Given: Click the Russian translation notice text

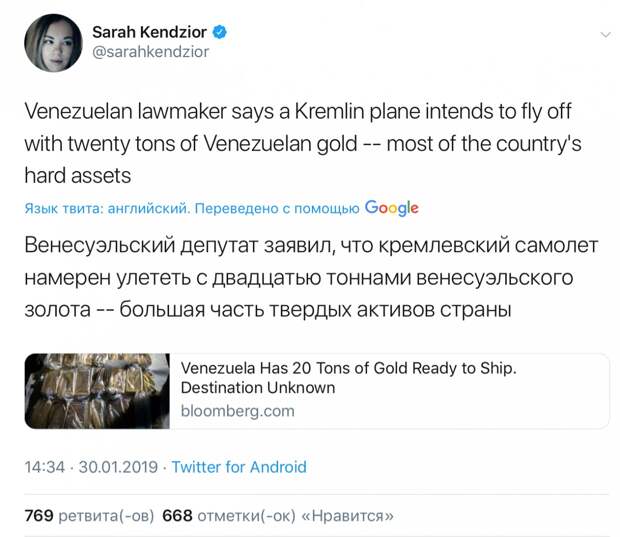Looking at the screenshot, I should (x=192, y=208).
